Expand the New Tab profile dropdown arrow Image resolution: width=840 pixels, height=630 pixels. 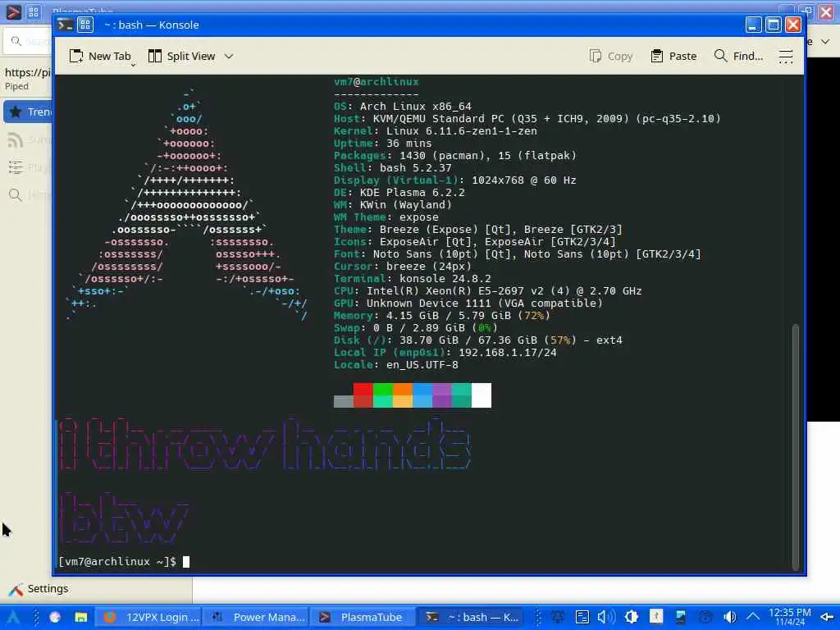click(134, 65)
